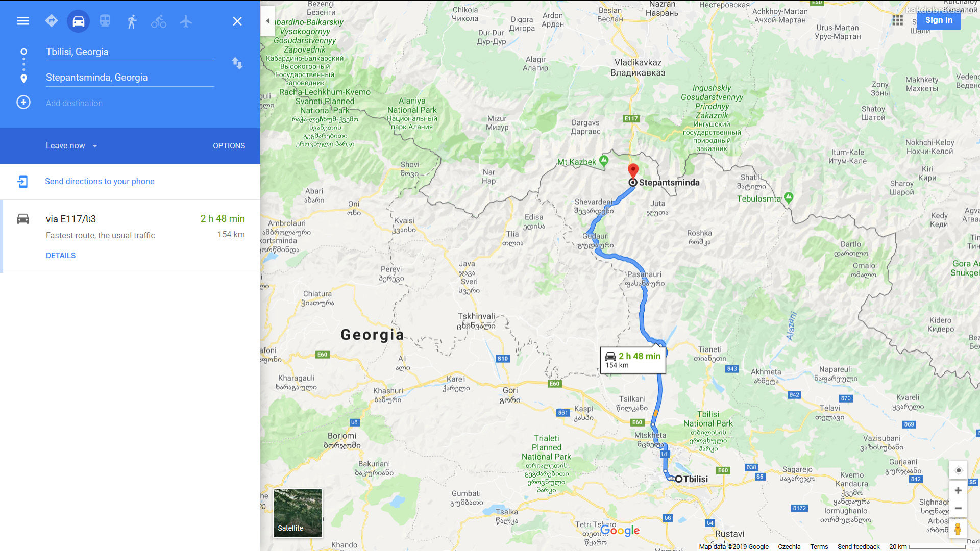
Task: Close the directions panel
Action: pos(237,21)
